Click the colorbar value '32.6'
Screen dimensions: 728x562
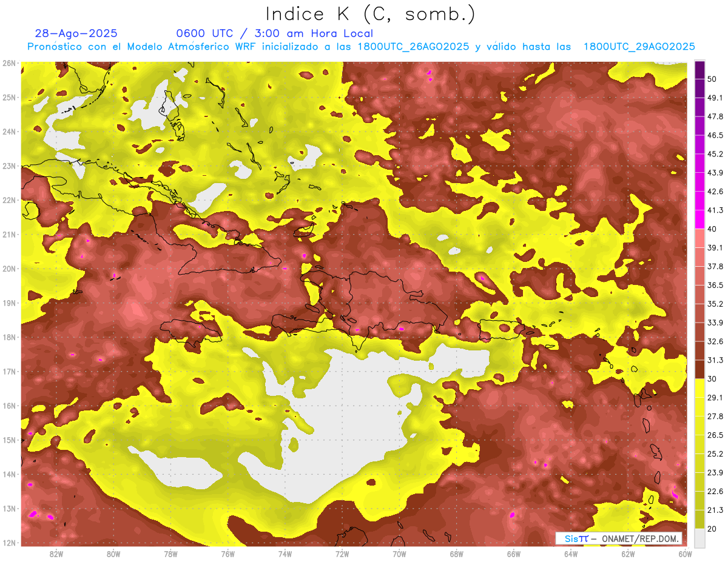715,341
